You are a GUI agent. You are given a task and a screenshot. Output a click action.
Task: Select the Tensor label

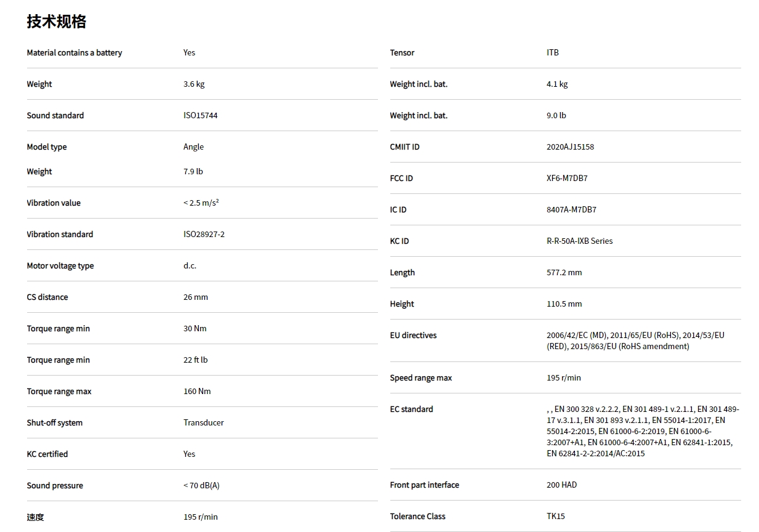[402, 52]
